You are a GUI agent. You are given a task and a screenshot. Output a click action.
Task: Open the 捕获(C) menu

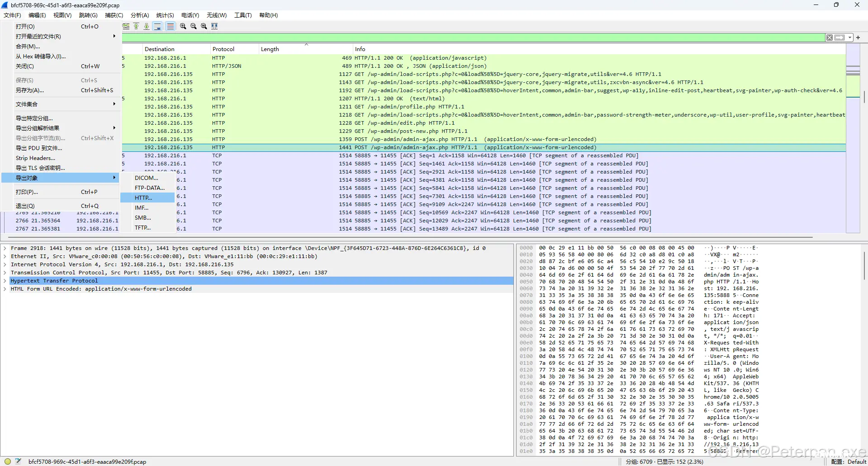pyautogui.click(x=114, y=15)
